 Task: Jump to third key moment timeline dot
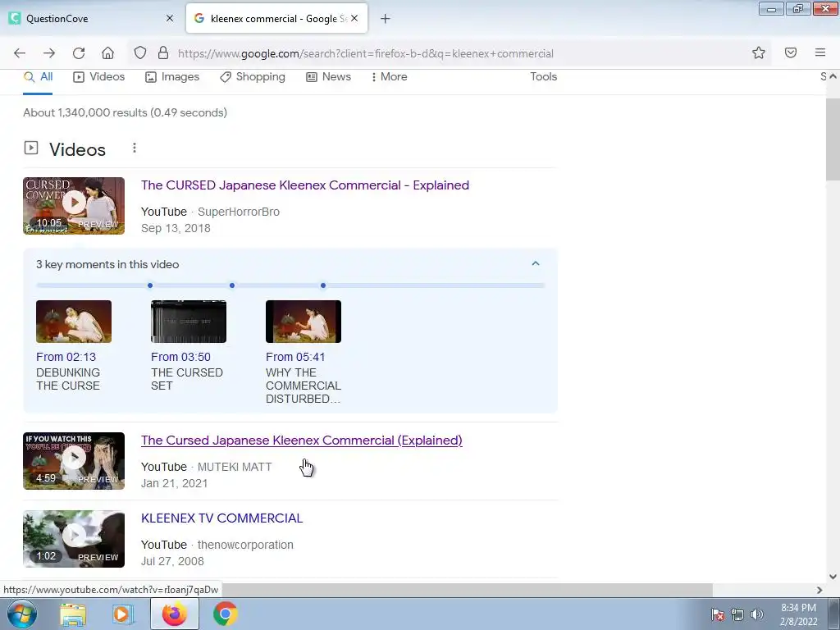pyautogui.click(x=323, y=285)
